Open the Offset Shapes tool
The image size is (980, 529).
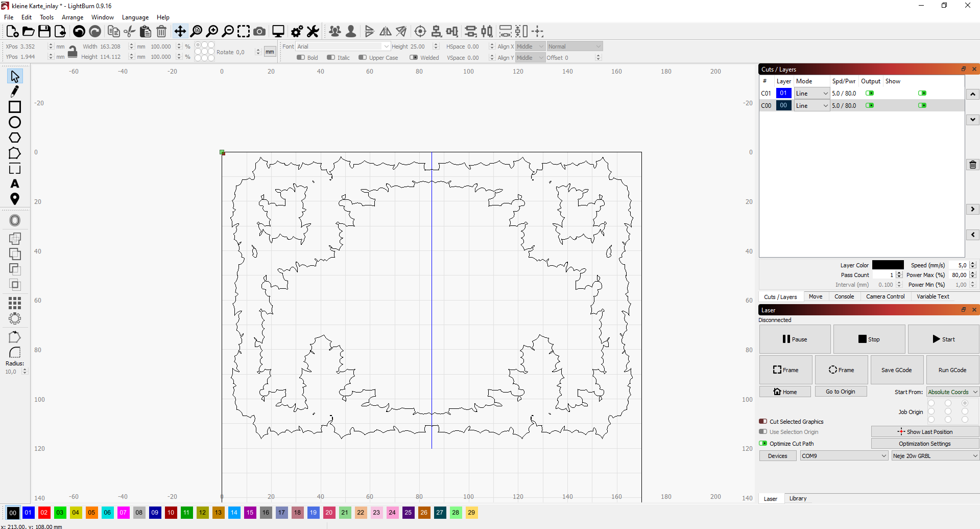(x=15, y=220)
